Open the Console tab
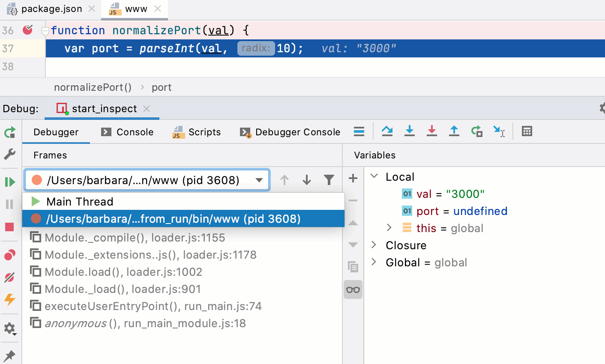 click(127, 132)
